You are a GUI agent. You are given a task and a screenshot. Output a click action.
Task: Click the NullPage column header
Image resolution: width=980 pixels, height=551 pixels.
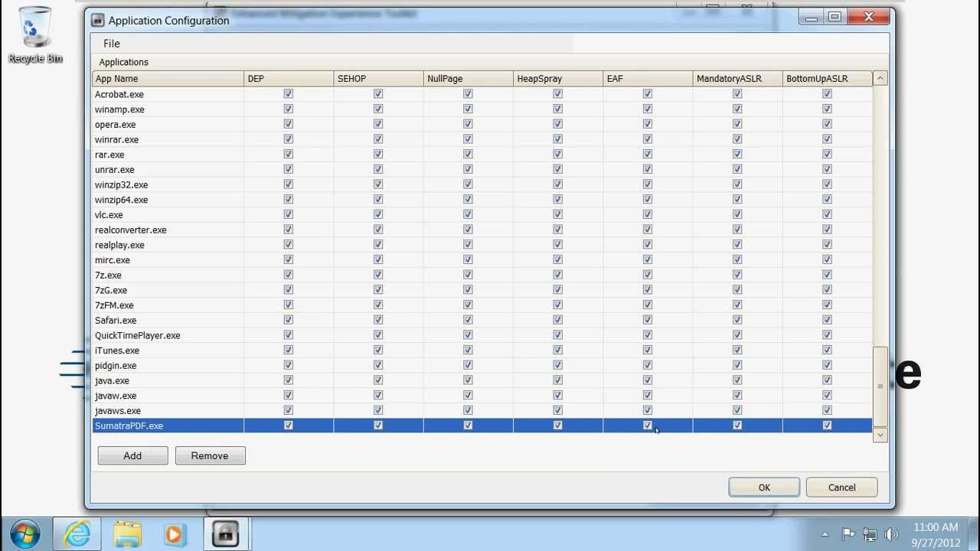468,79
